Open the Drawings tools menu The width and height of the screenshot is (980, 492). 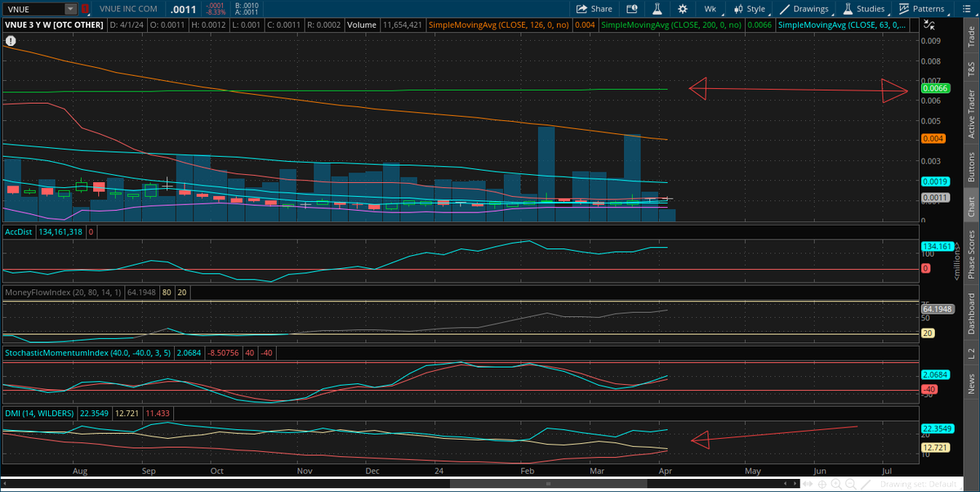[x=805, y=9]
